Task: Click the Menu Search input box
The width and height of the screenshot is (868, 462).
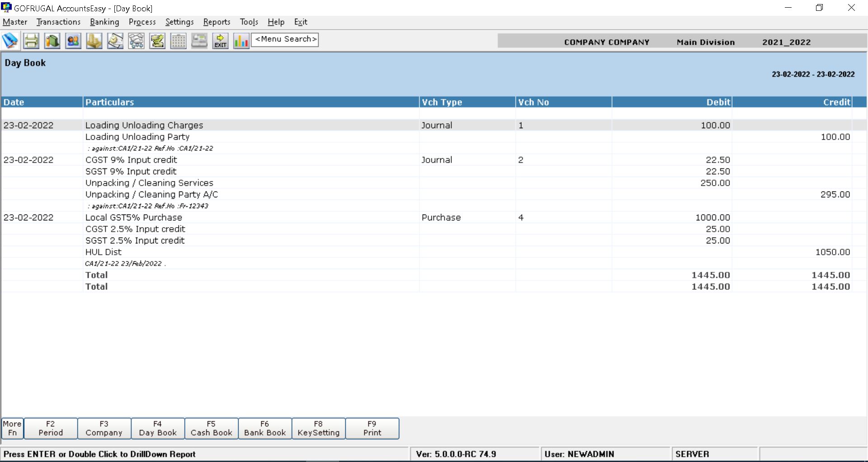Action: coord(285,39)
